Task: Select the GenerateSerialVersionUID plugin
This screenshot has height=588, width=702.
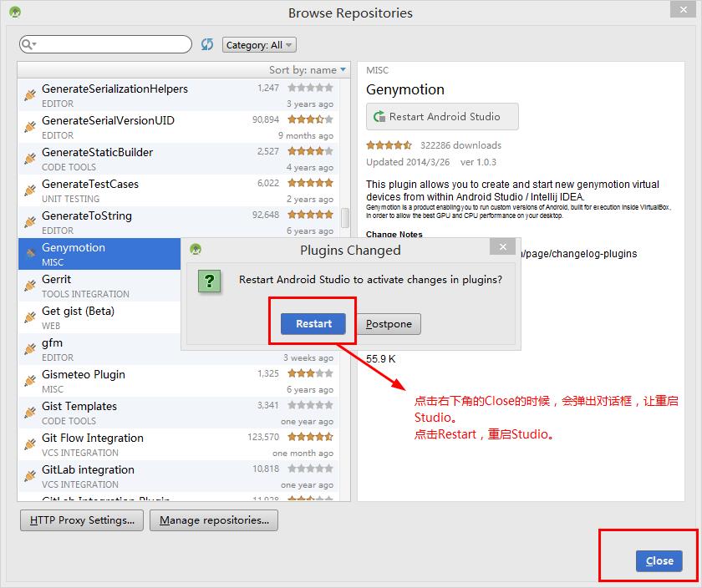Action: (x=179, y=127)
